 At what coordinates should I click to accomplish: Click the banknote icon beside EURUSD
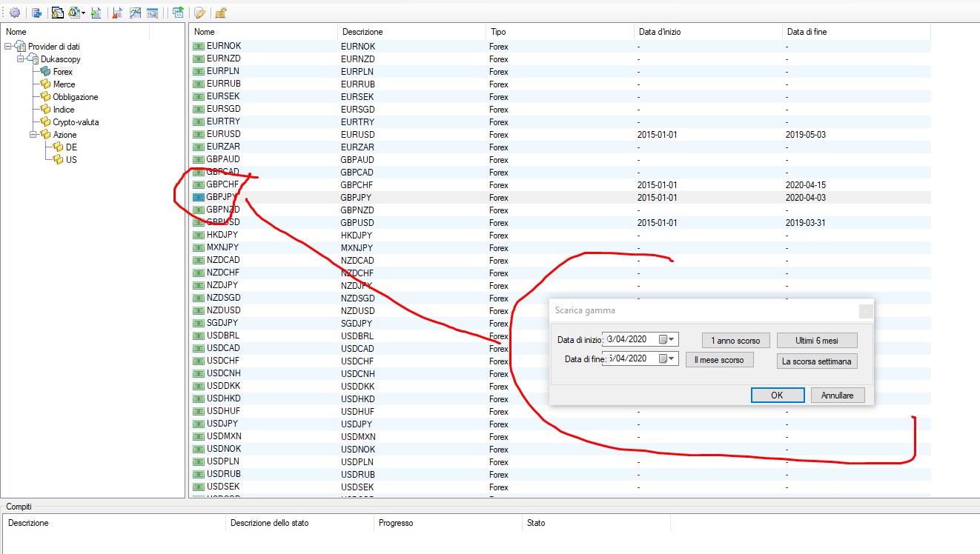[198, 134]
